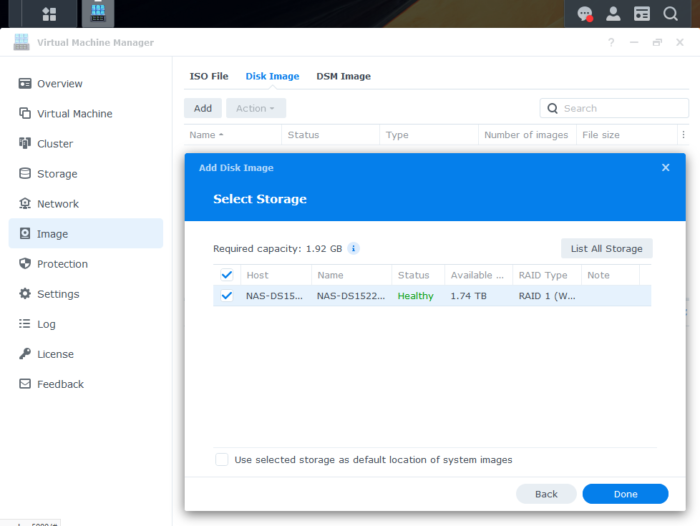The image size is (700, 526).
Task: Click Cluster sidebar icon
Action: pos(25,143)
